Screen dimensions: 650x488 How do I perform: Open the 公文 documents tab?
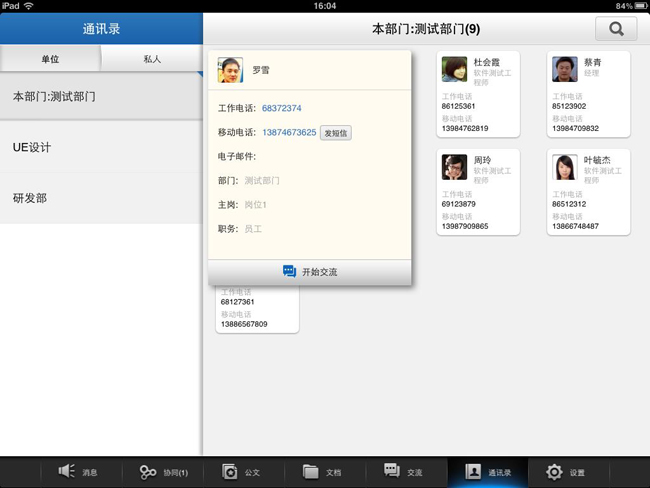[x=241, y=472]
